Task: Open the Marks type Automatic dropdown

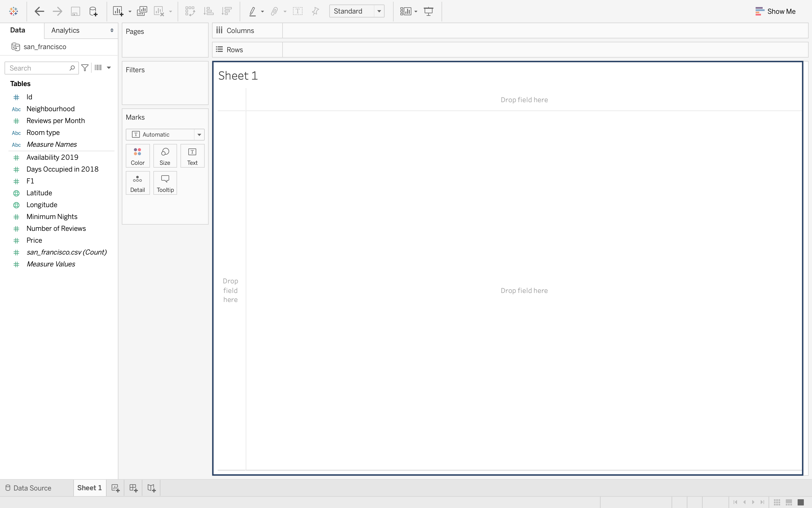Action: click(x=165, y=134)
